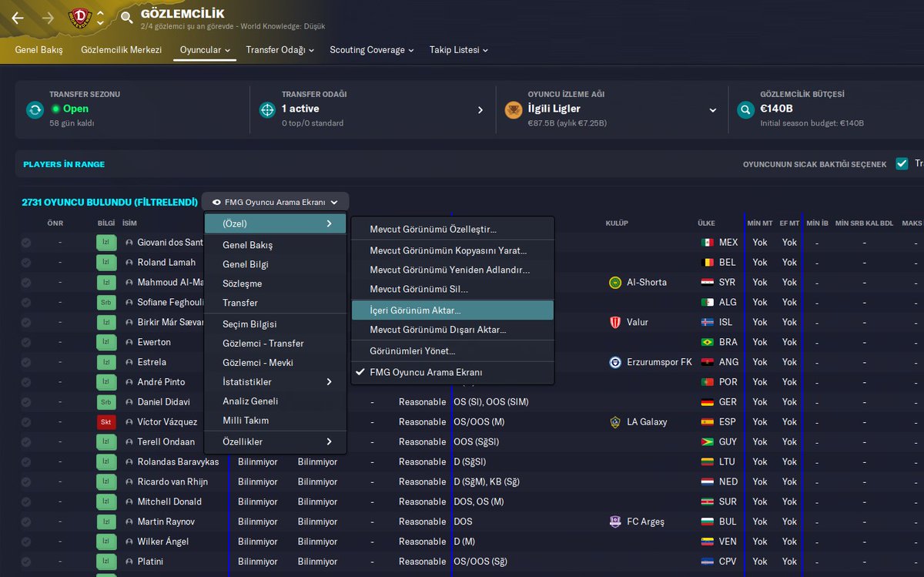Open player Sofiane Feghouli

click(x=170, y=302)
